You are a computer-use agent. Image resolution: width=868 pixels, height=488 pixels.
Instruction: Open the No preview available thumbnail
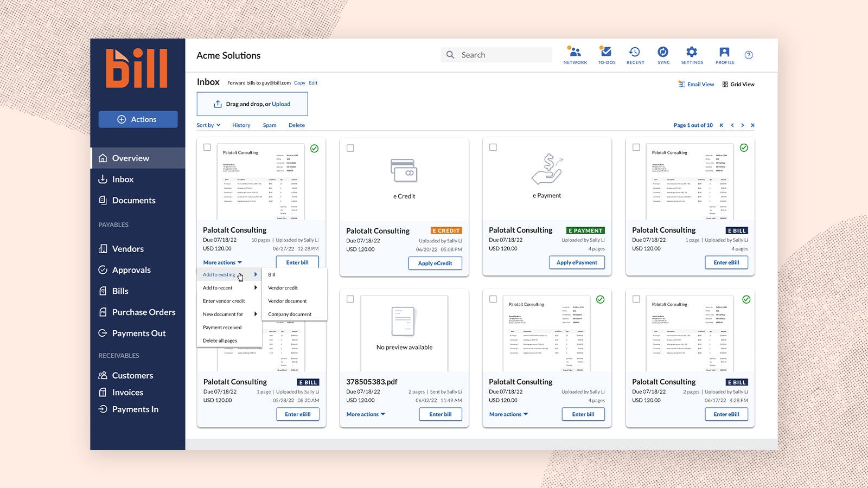click(x=404, y=333)
